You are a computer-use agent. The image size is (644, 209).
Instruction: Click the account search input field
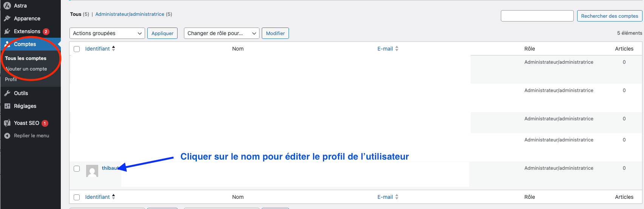pos(537,16)
